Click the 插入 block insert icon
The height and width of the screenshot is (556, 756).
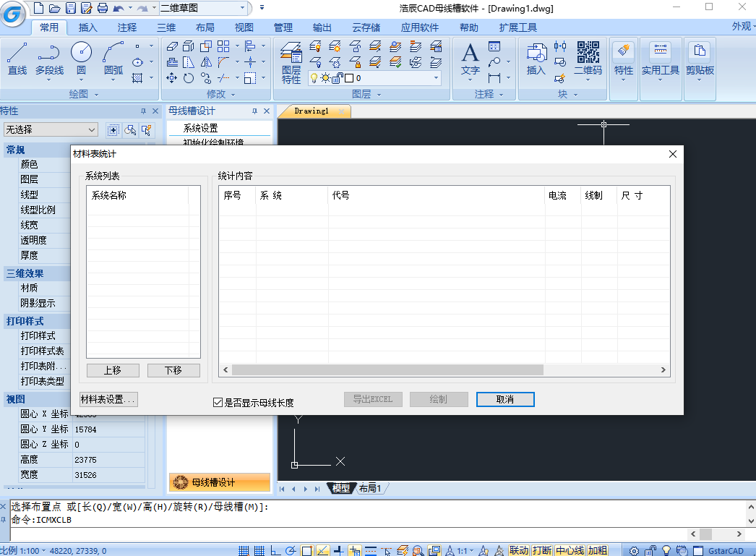pyautogui.click(x=536, y=59)
